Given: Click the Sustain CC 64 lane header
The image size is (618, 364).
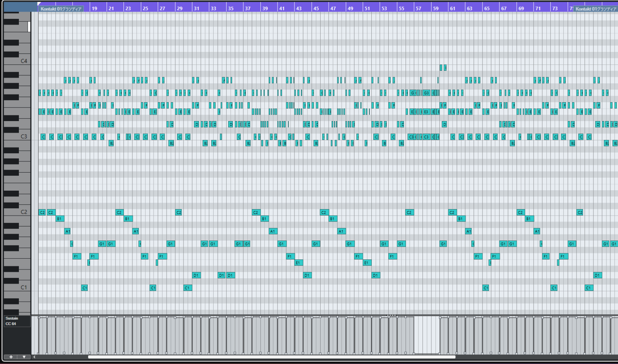Looking at the screenshot, I should (16, 320).
